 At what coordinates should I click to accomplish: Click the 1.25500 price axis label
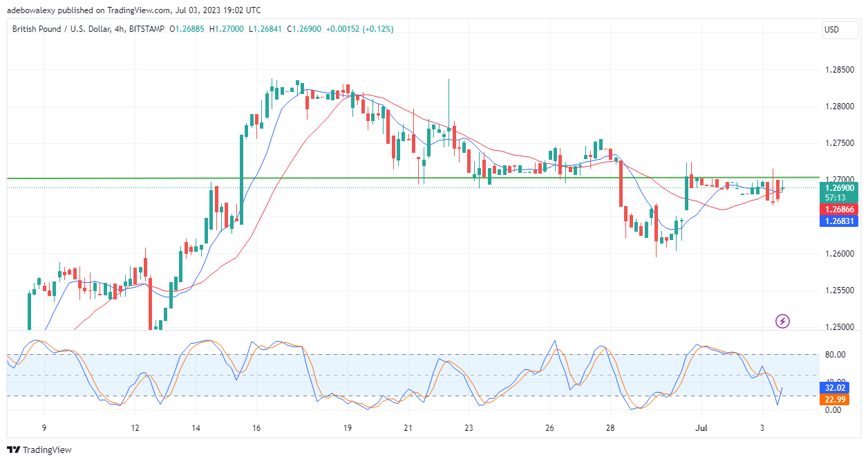pyautogui.click(x=839, y=290)
